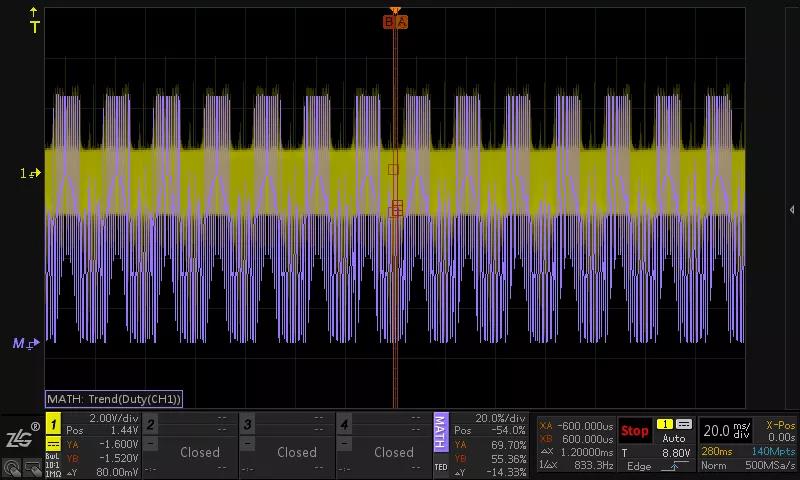Tap the single-finger touch mode icon
800x480 pixels.
pyautogui.click(x=11, y=467)
